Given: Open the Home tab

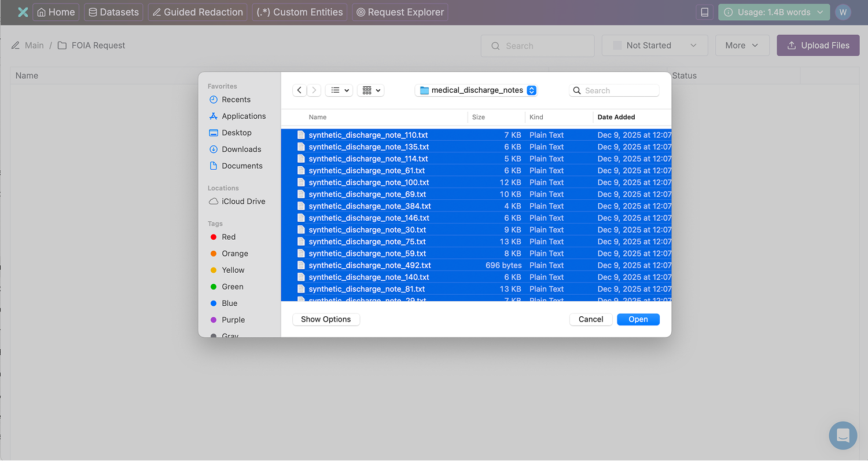Looking at the screenshot, I should [56, 12].
